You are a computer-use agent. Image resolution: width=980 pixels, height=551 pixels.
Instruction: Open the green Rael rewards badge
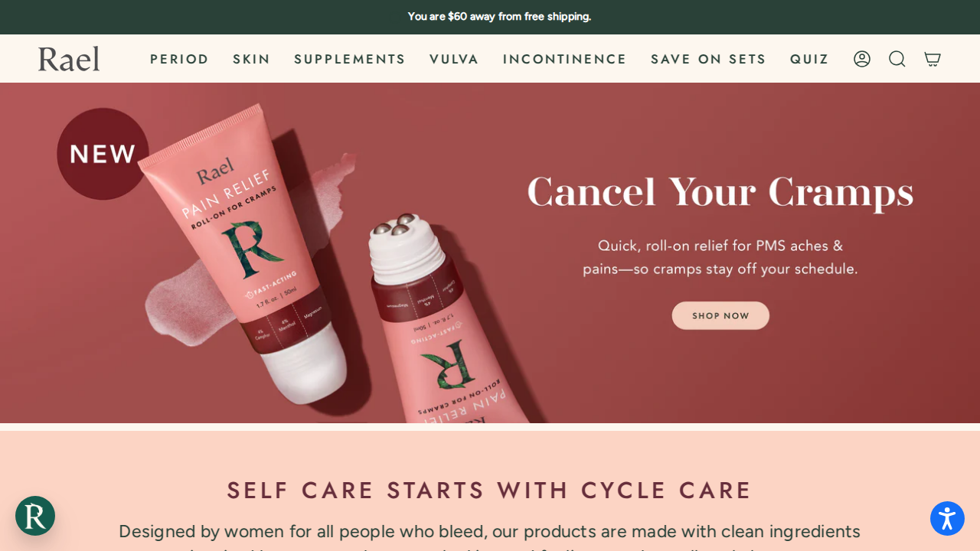pyautogui.click(x=35, y=516)
